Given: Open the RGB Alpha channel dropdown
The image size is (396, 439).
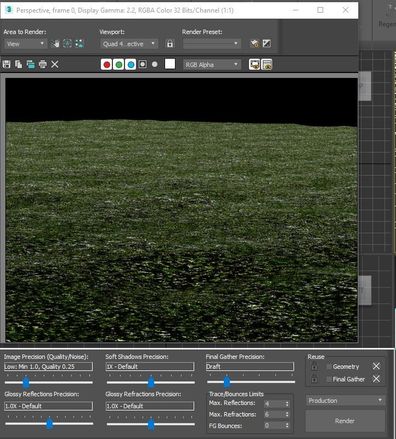Looking at the screenshot, I should [x=212, y=64].
